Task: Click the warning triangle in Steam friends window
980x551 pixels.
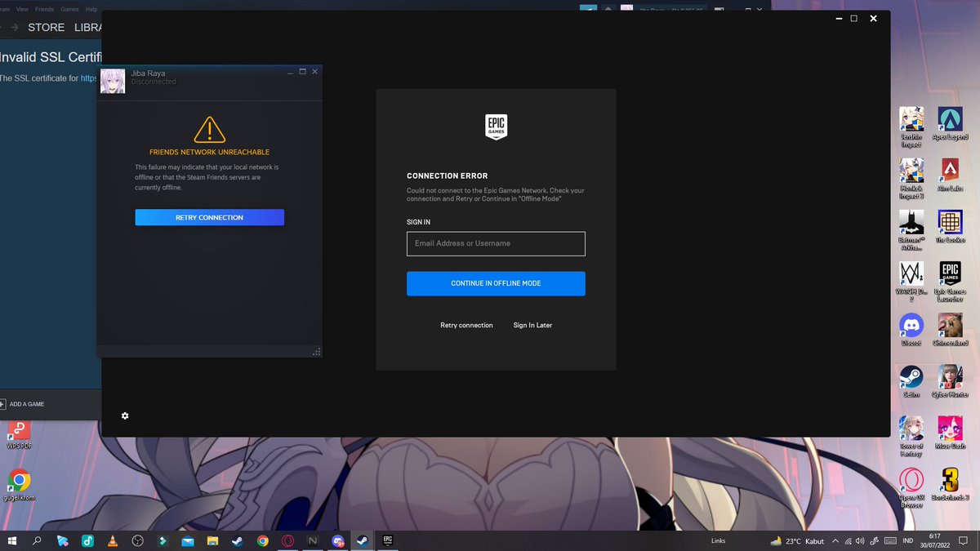Action: tap(209, 129)
